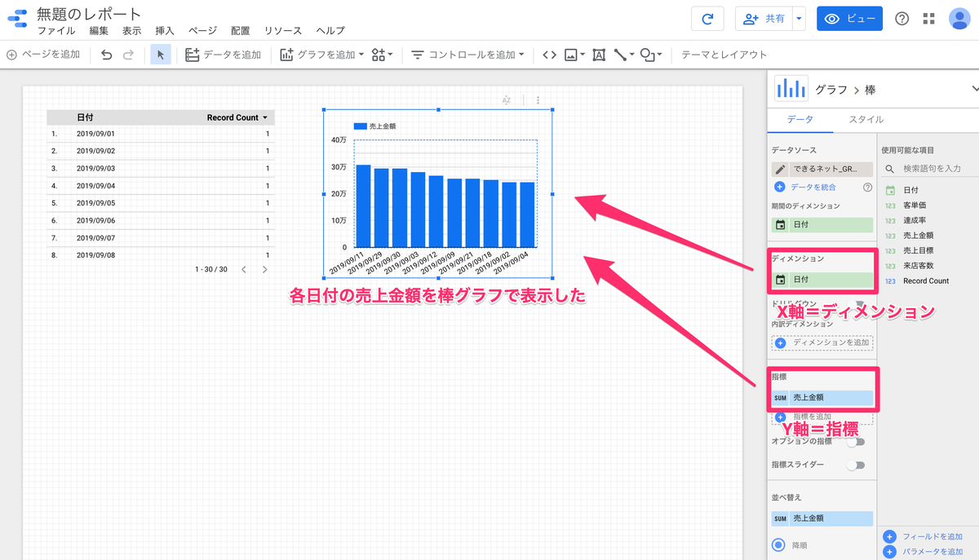Viewport: 979px width, 560px height.
Task: Toggle the 指標スライダー switch
Action: 855,465
